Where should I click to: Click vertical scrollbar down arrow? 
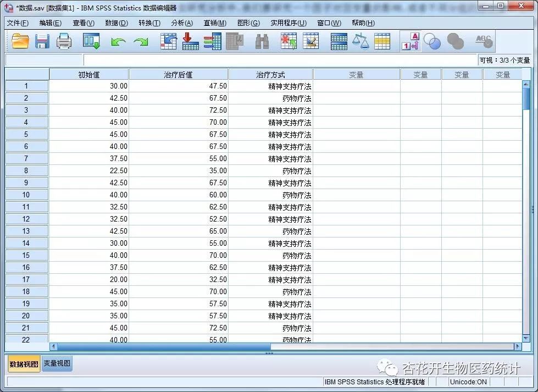point(526,339)
